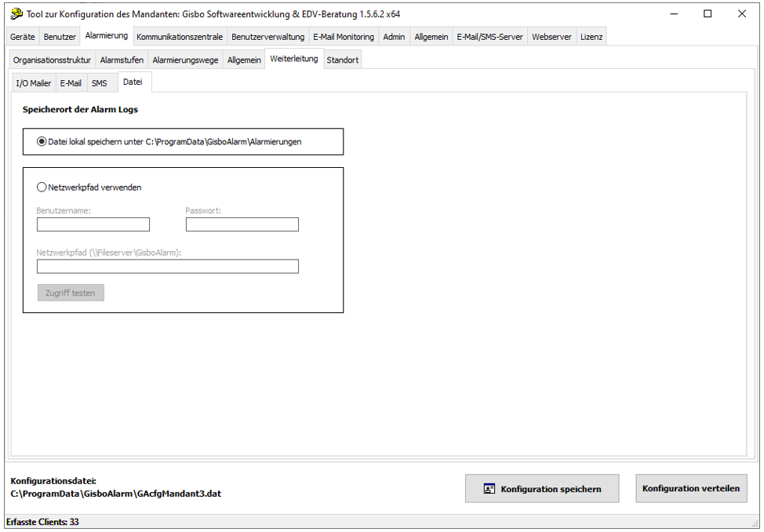Open the Benutzerverwaltung tab
Image resolution: width=764 pixels, height=532 pixels.
click(267, 37)
